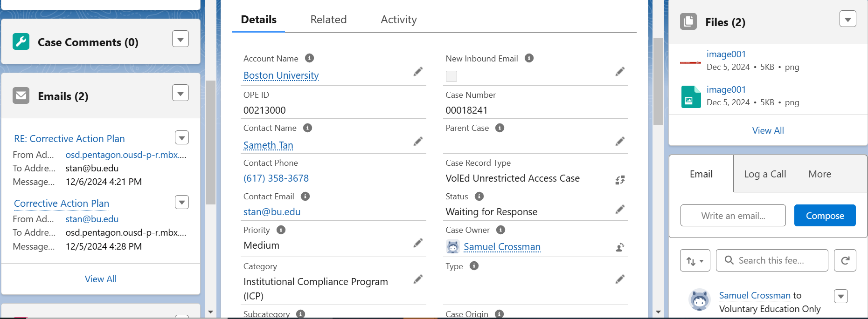Open the Log a Call tab
The height and width of the screenshot is (319, 868).
pyautogui.click(x=765, y=174)
